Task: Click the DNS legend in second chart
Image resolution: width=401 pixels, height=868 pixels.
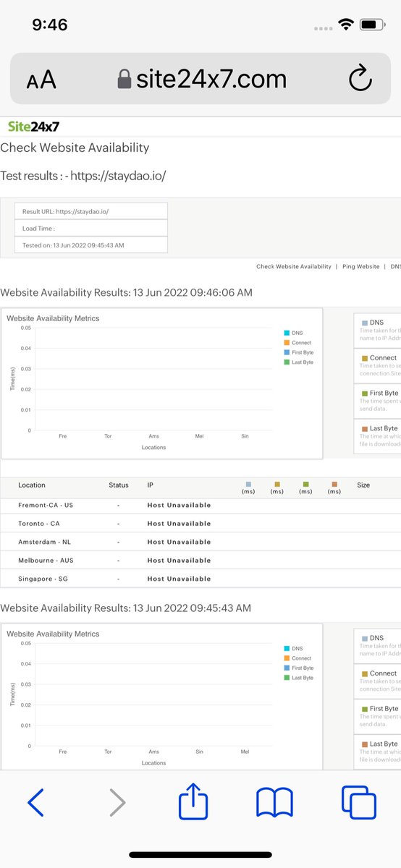Action: pyautogui.click(x=294, y=648)
